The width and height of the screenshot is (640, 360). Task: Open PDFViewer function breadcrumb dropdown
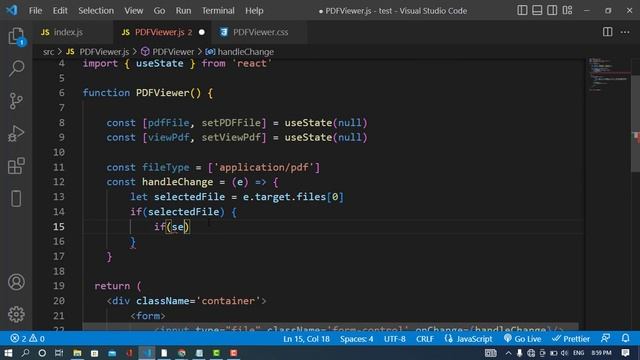[x=168, y=52]
